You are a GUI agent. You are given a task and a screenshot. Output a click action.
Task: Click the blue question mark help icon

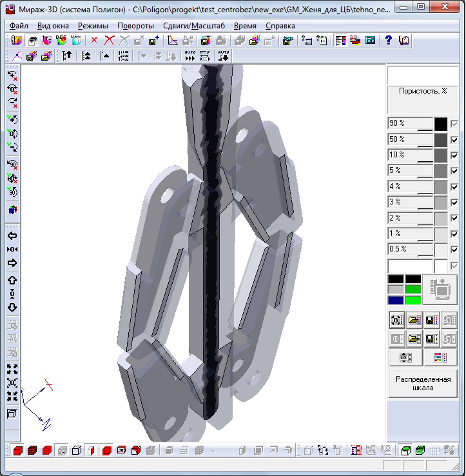click(x=389, y=40)
